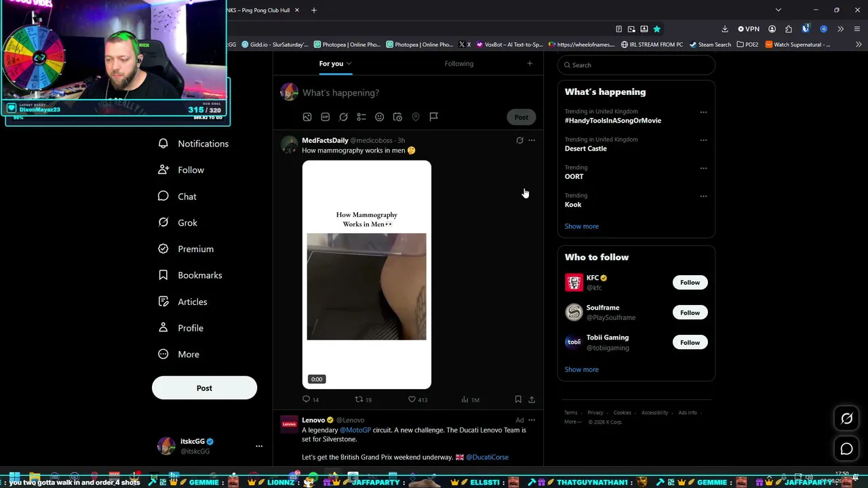Open the Steam Search bookmark
The image size is (868, 488).
pyautogui.click(x=710, y=45)
